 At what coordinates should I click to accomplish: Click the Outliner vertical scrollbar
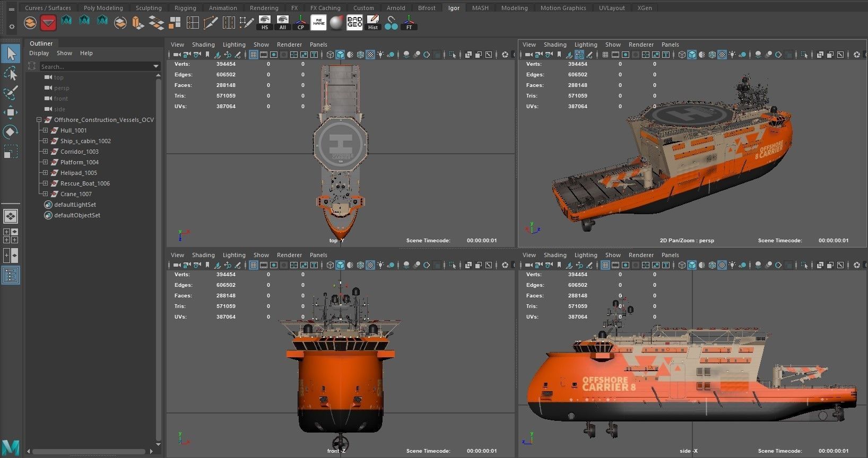pyautogui.click(x=158, y=260)
